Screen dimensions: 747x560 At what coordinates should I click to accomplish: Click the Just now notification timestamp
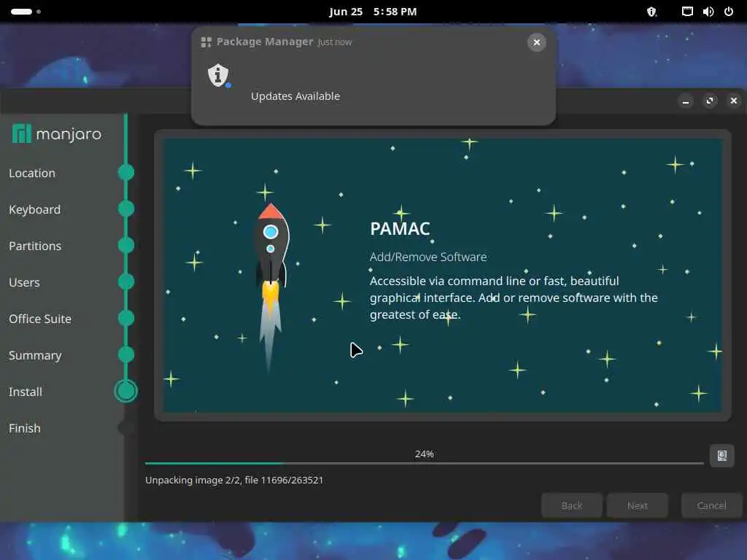[335, 42]
